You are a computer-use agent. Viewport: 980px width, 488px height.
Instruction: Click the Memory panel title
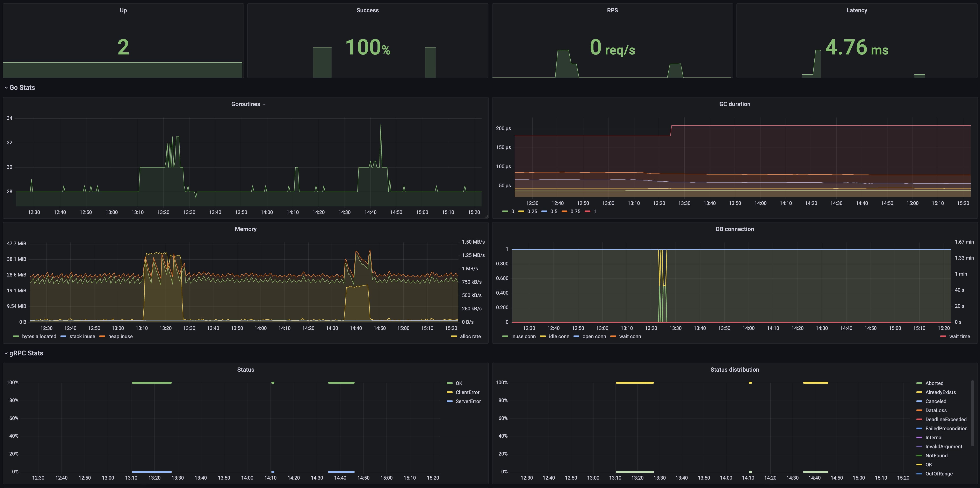(x=245, y=229)
